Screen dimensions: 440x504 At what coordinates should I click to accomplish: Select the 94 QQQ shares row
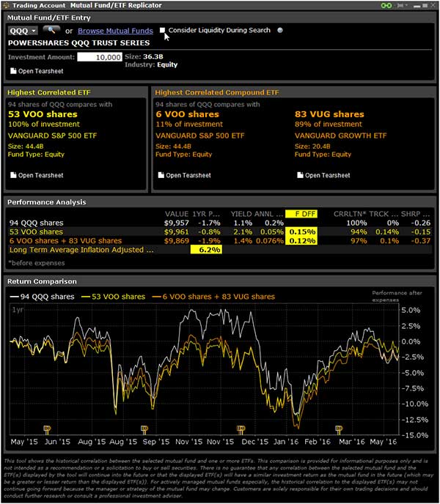(219, 223)
